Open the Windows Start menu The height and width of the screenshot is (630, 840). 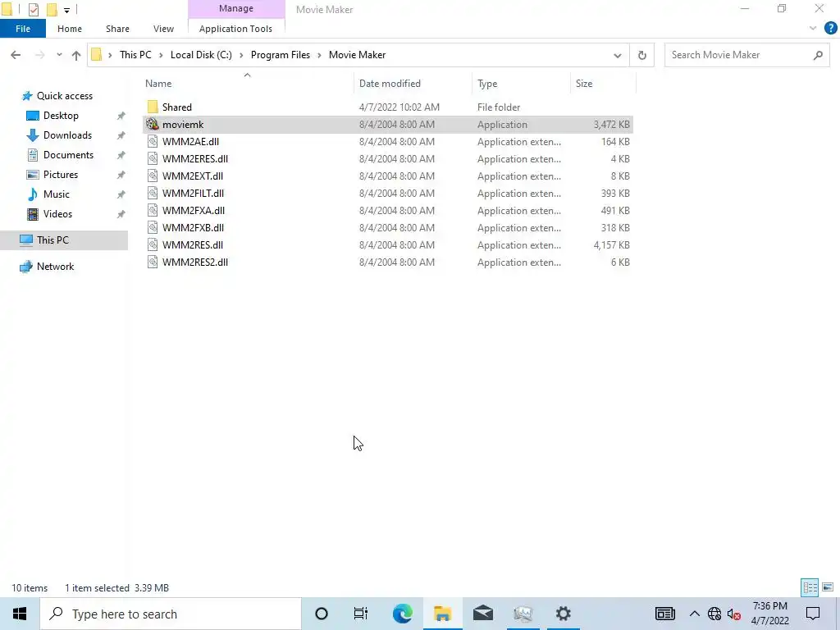tap(20, 614)
